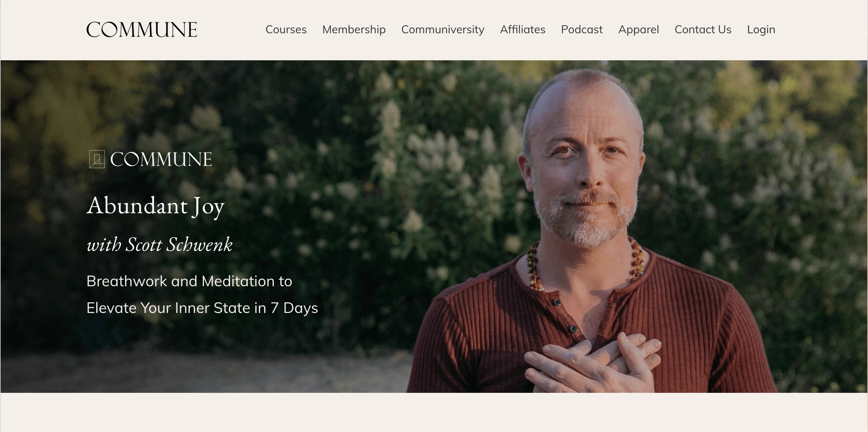Visit the Affiliates link

point(522,29)
